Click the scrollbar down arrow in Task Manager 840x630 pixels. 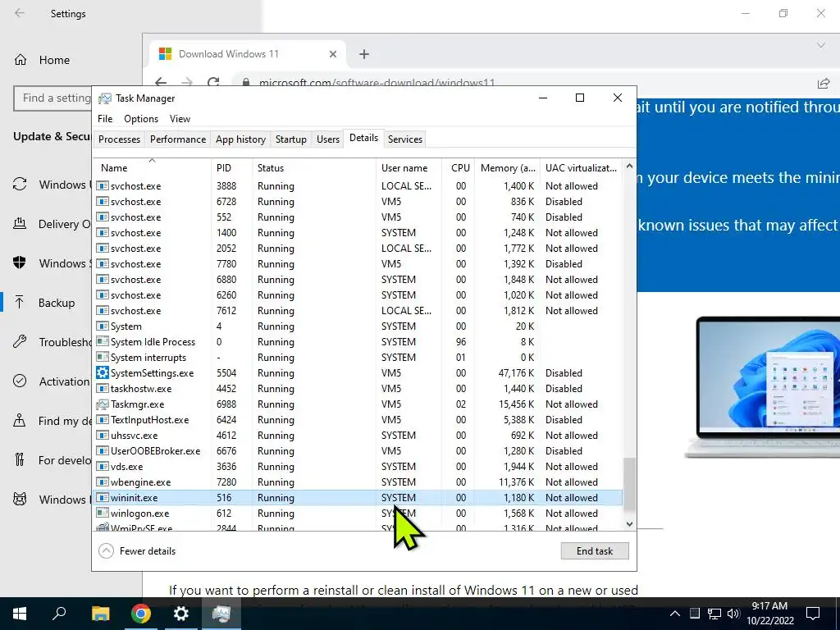(x=629, y=524)
